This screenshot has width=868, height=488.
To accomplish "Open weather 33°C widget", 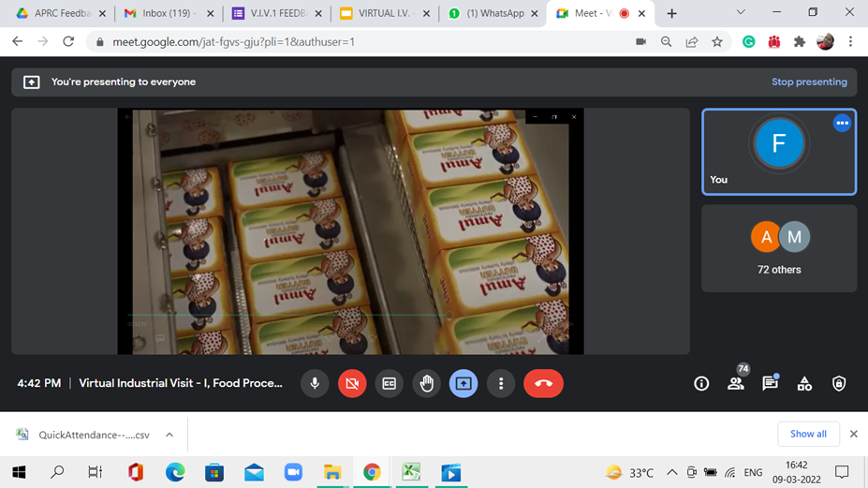I will coord(629,472).
